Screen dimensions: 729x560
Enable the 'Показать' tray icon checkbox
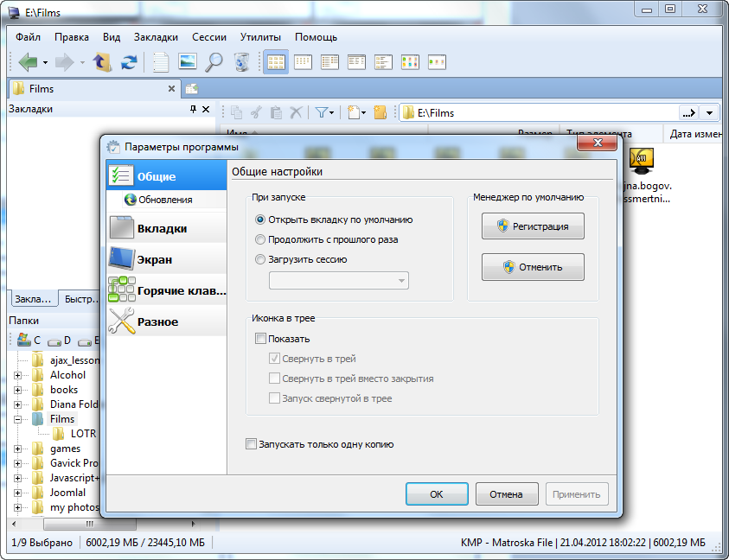(261, 339)
